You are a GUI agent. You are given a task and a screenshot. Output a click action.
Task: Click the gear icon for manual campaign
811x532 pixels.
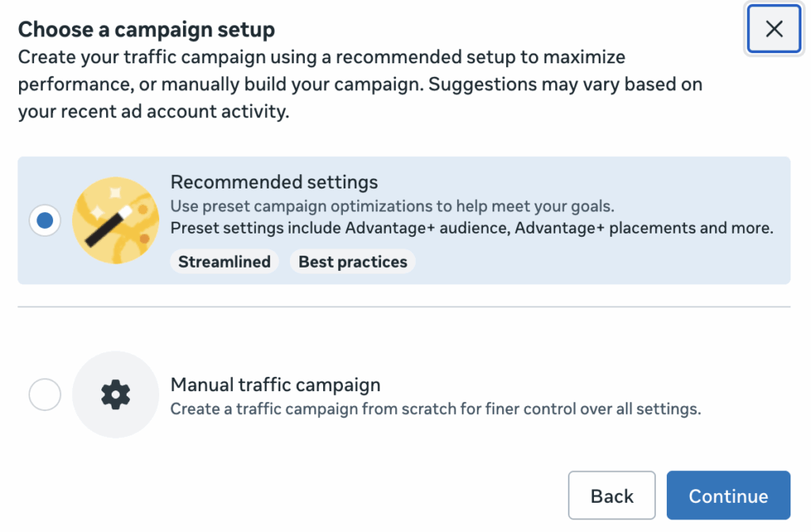click(x=116, y=394)
